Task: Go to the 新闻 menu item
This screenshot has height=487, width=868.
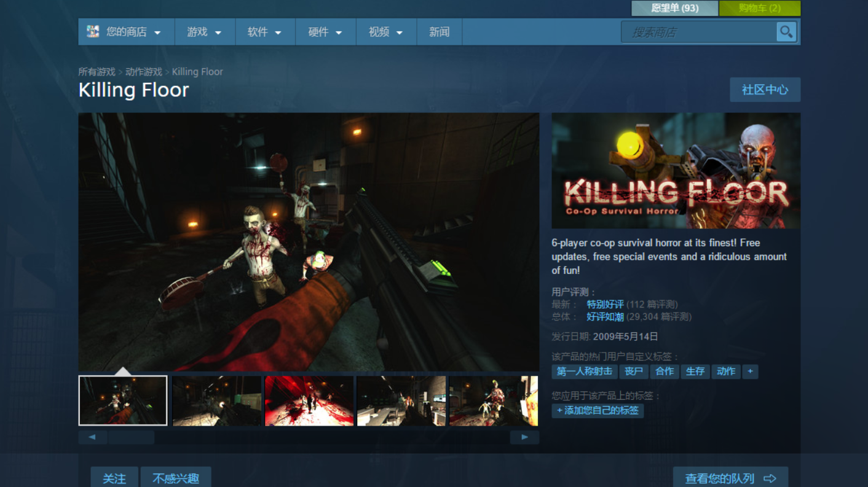Action: pos(440,32)
